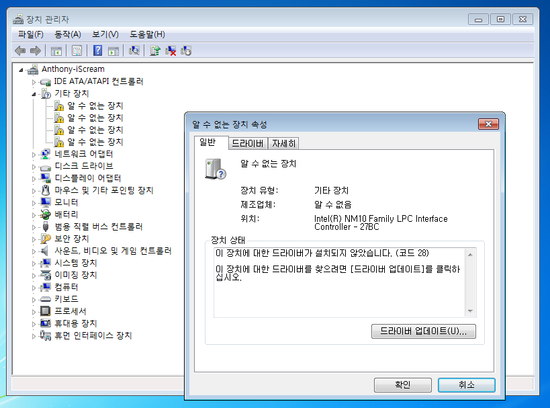This screenshot has width=550, height=408.
Task: Collapse the 기타 장치 node
Action: 34,94
